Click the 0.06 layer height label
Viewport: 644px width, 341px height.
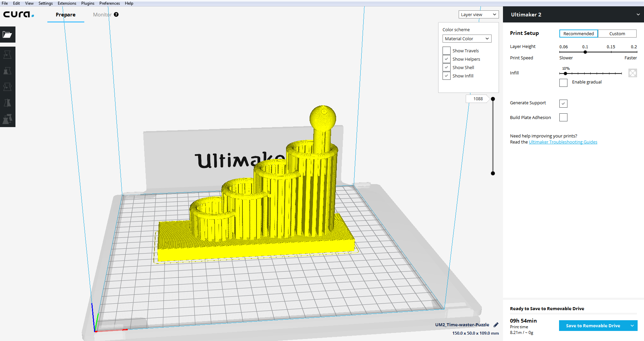[x=563, y=47]
